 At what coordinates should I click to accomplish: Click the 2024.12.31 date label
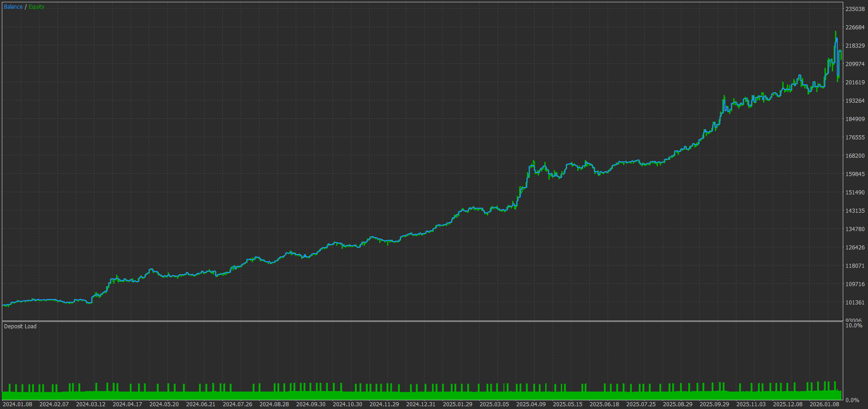pos(421,404)
